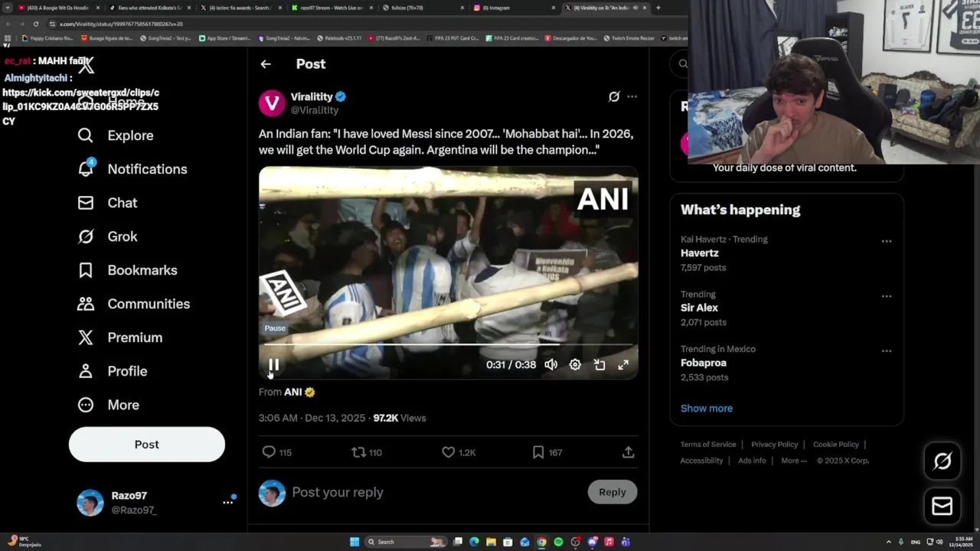Viewport: 980px width, 551px height.
Task: Open Explore from the sidebar
Action: click(116, 135)
